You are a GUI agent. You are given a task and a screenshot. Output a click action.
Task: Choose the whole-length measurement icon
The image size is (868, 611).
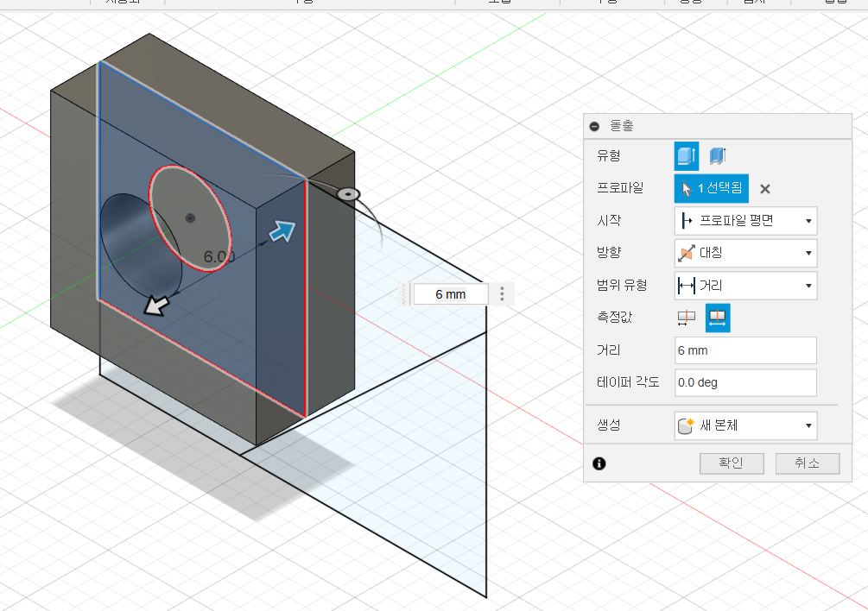pos(718,318)
